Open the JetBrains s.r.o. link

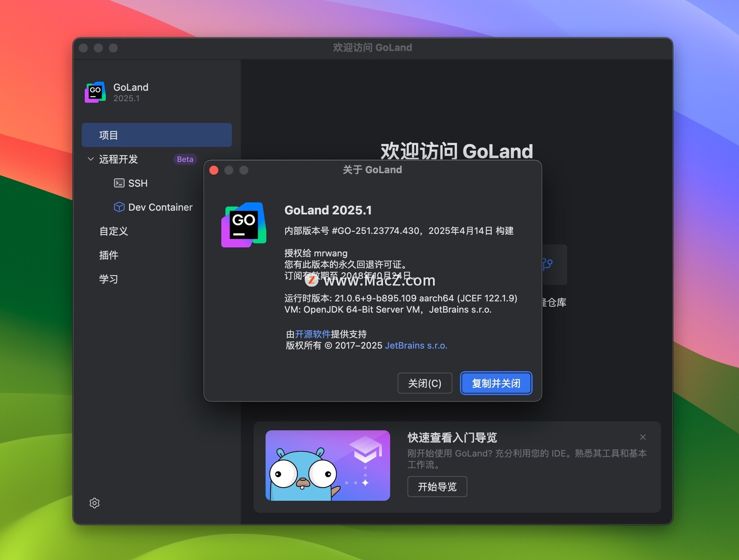pyautogui.click(x=416, y=345)
